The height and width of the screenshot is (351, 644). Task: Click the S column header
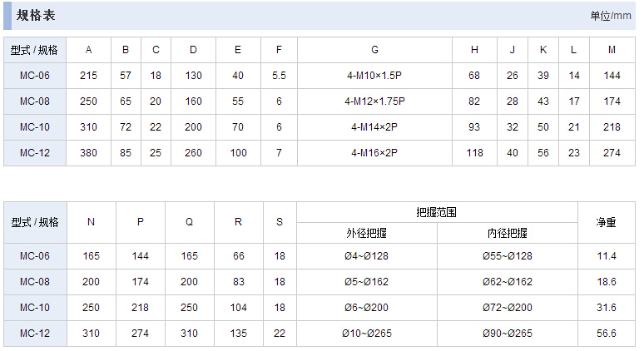point(280,222)
